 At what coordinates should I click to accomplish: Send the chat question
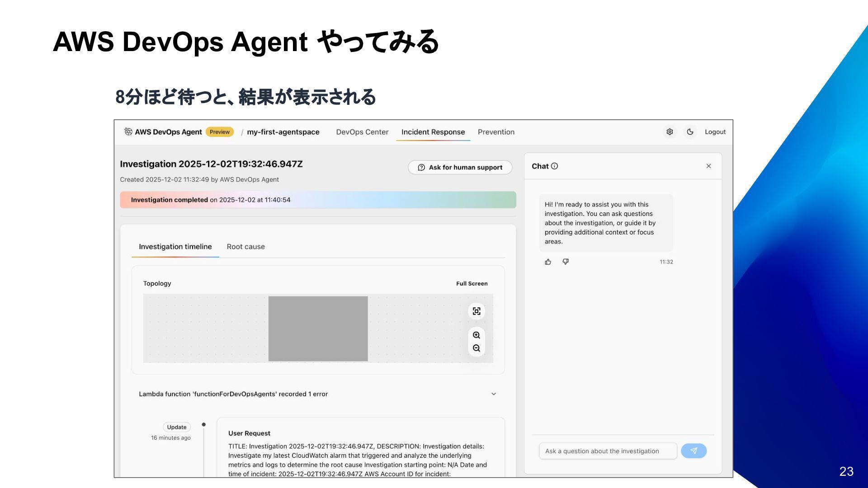click(693, 451)
